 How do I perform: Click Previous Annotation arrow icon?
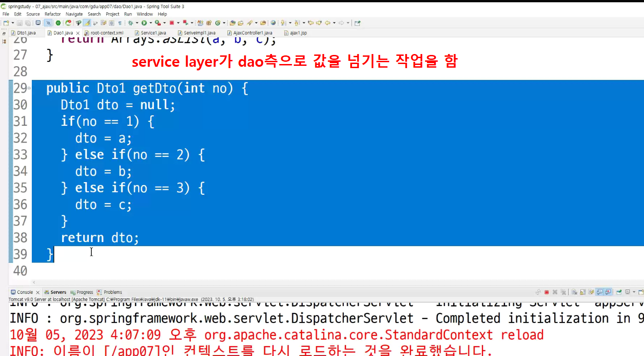[x=297, y=23]
